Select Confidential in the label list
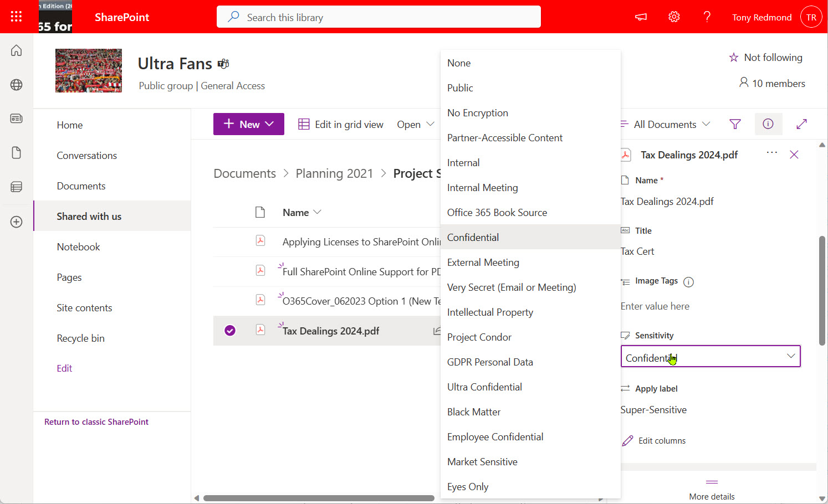 pyautogui.click(x=530, y=238)
